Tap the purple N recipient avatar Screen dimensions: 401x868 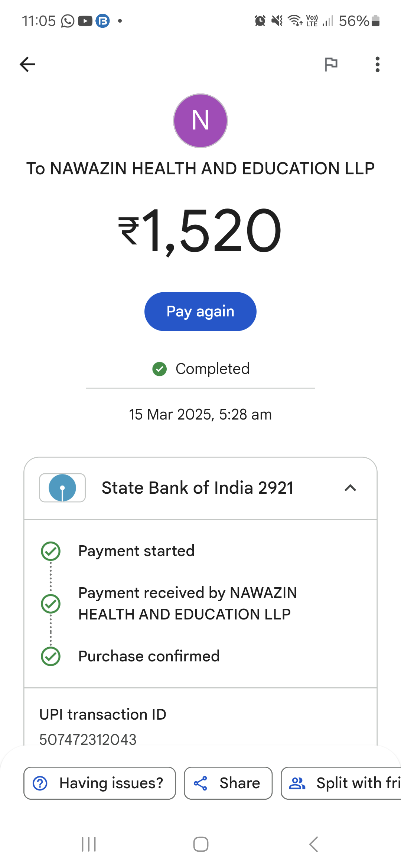pos(200,121)
